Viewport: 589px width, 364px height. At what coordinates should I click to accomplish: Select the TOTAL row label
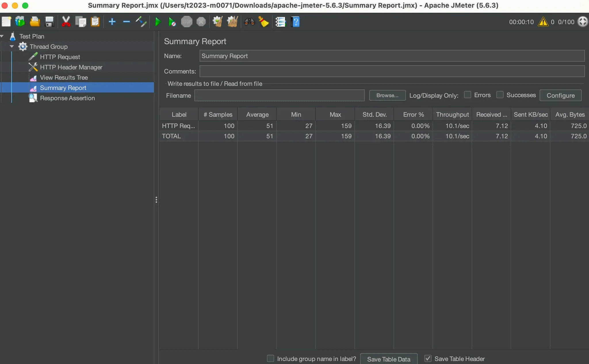click(x=171, y=136)
